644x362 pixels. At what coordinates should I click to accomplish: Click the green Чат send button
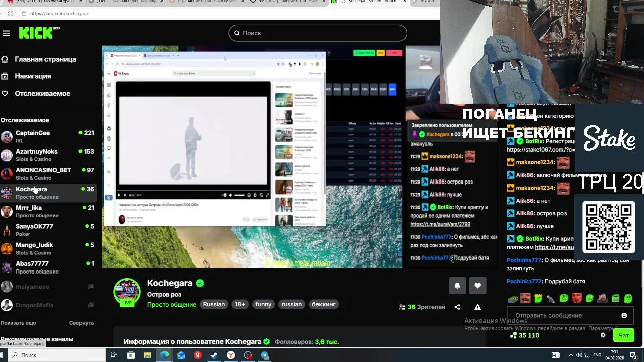point(623,335)
